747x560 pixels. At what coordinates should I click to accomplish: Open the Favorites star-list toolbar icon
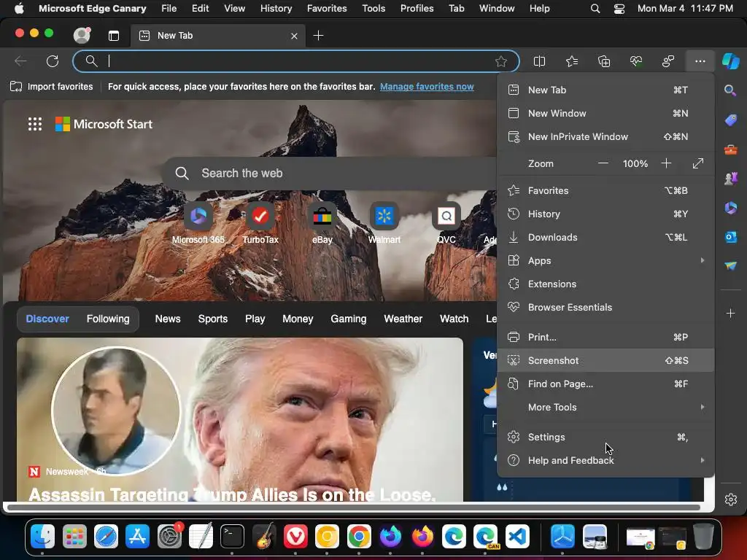(x=572, y=61)
